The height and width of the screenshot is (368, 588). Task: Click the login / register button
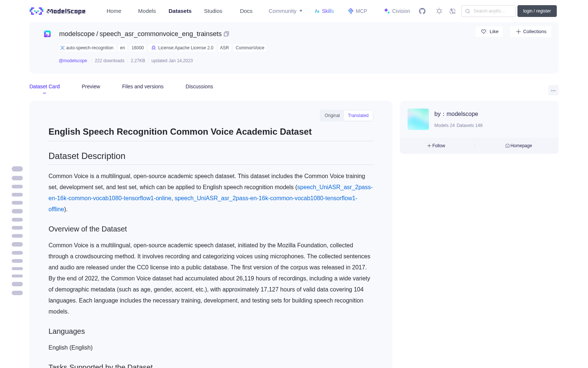click(x=537, y=11)
